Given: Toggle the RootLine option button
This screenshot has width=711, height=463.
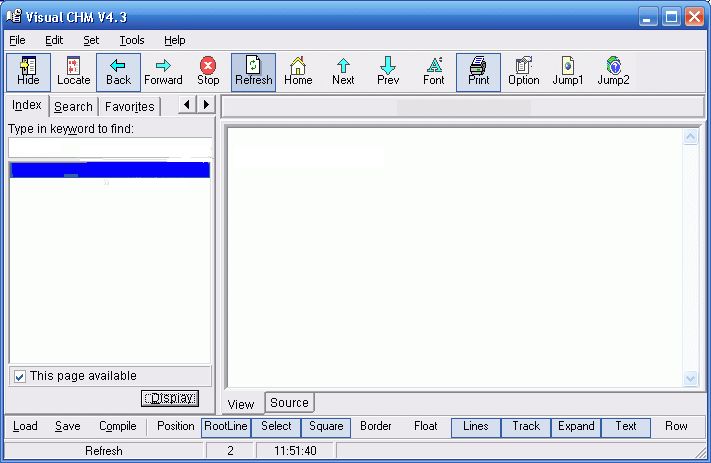Looking at the screenshot, I should click(225, 427).
